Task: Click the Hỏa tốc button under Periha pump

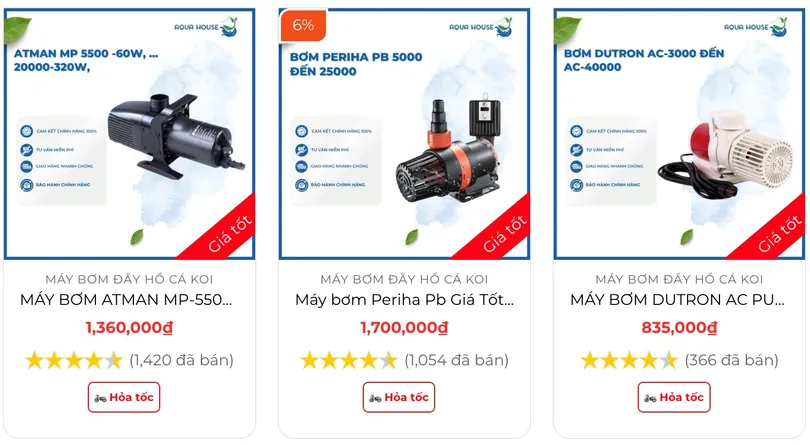Action: (399, 397)
